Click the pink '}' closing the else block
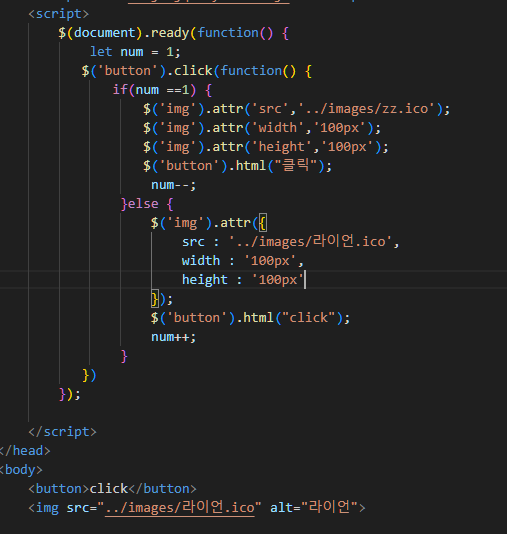 pos(124,356)
